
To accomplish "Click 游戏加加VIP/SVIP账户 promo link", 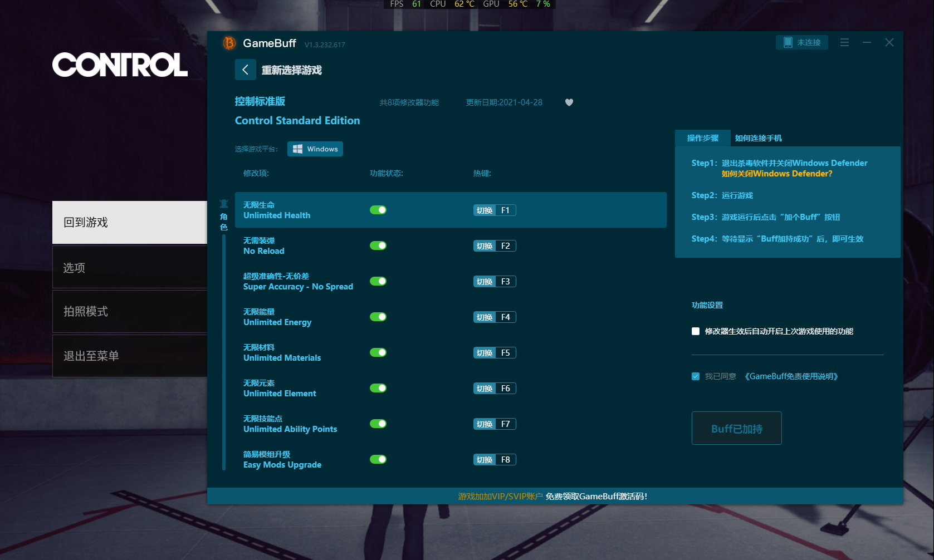I will coord(500,496).
